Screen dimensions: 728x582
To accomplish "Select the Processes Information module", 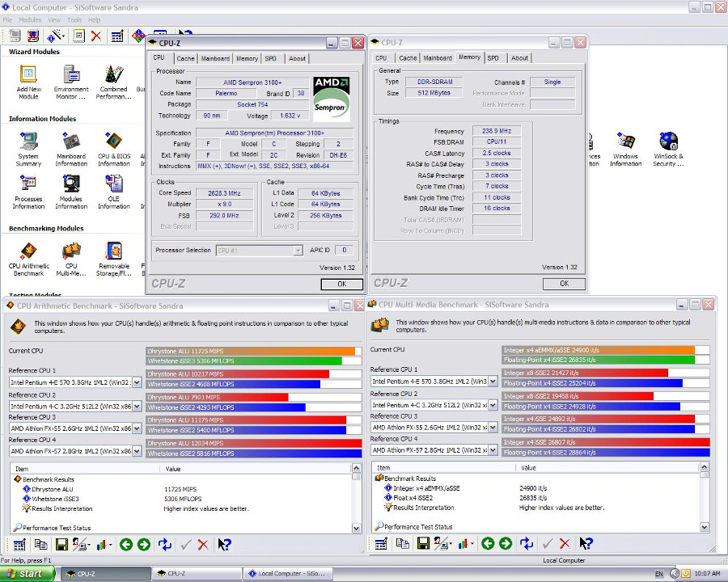I will 29,192.
